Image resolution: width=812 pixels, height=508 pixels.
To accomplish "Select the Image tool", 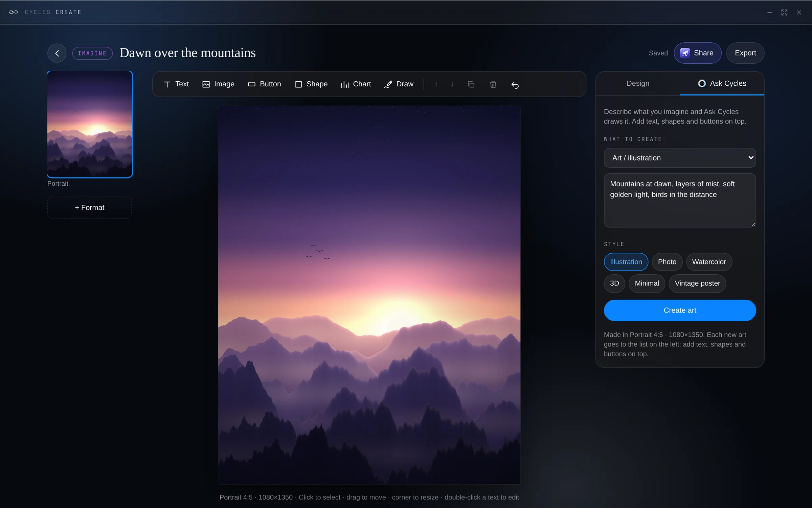I will pyautogui.click(x=218, y=84).
